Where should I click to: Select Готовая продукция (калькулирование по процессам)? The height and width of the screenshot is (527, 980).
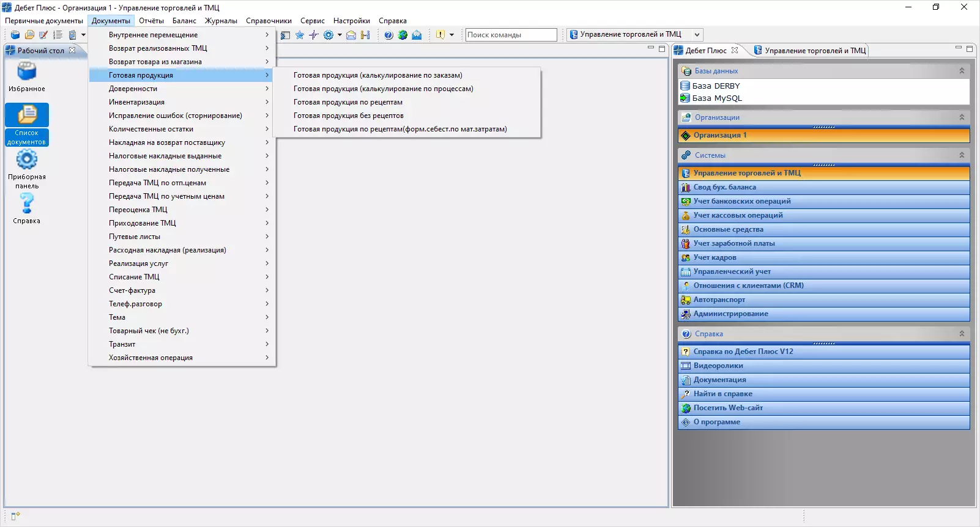(x=407, y=89)
